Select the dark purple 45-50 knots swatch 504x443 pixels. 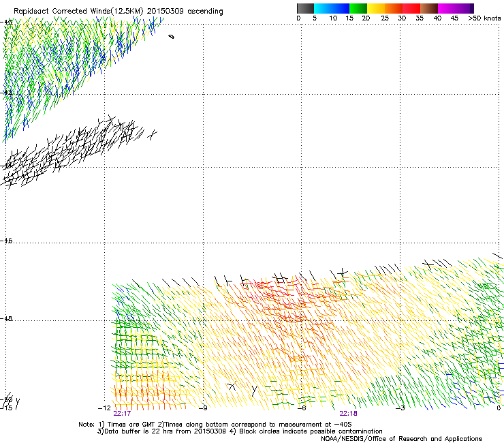pos(464,8)
